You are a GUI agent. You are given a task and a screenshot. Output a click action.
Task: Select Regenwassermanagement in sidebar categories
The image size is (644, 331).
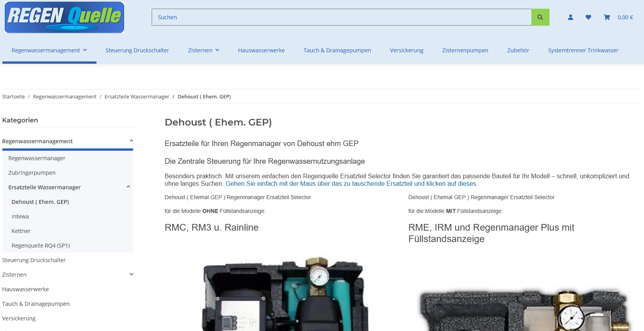point(37,141)
